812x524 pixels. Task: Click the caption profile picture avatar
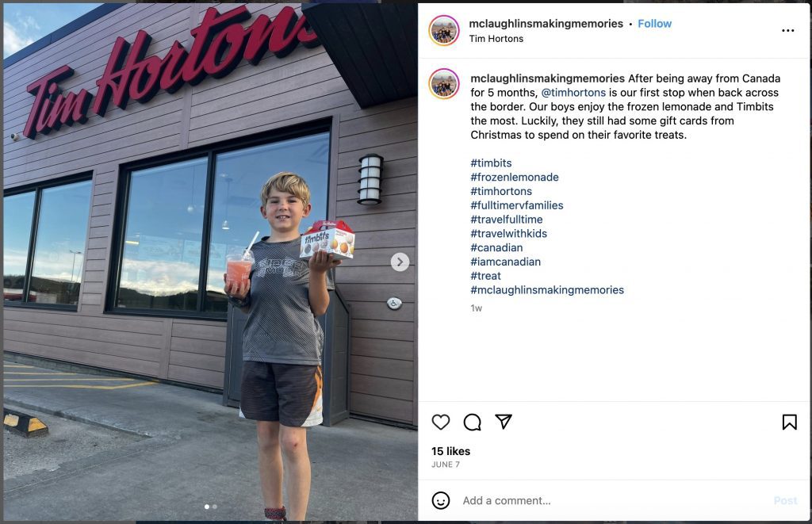[x=444, y=83]
